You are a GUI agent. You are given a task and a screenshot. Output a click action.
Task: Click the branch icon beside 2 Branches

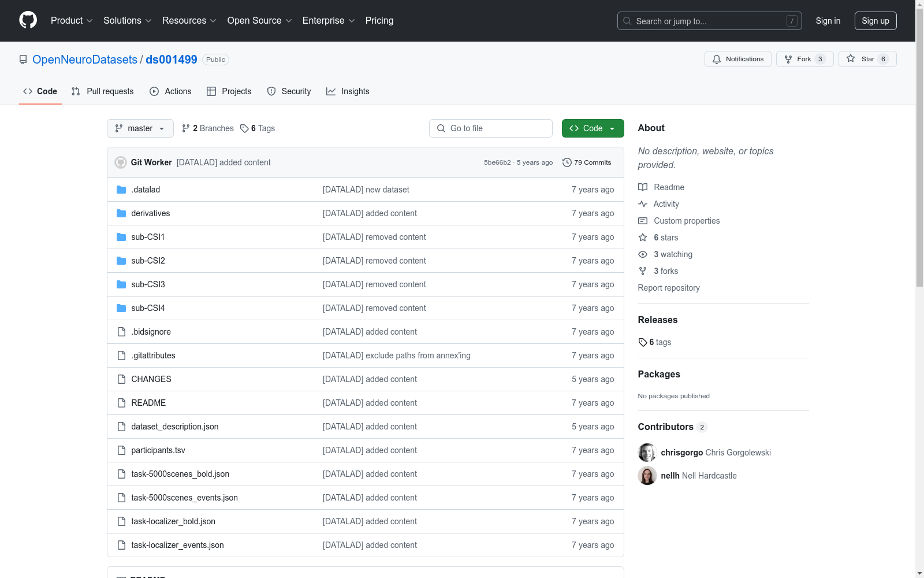[186, 128]
